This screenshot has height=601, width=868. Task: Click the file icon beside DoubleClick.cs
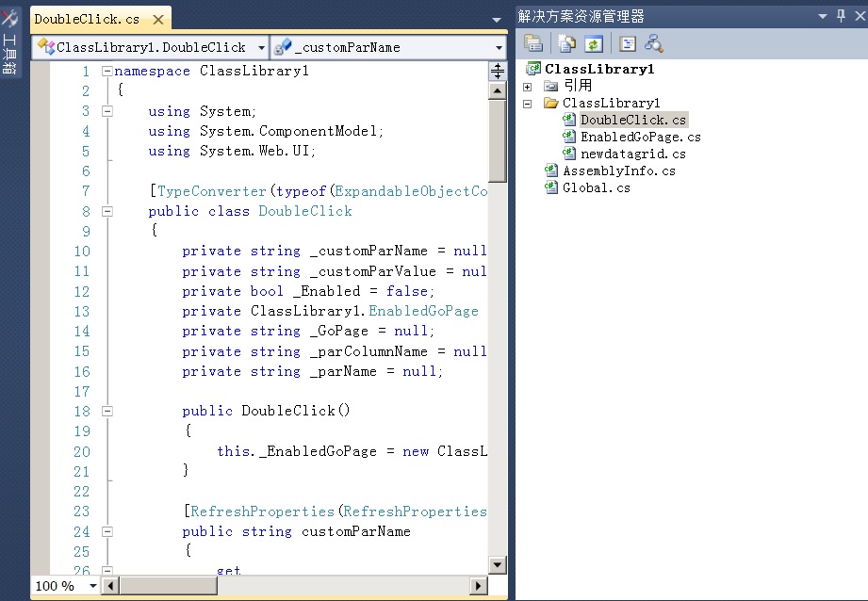(x=570, y=120)
